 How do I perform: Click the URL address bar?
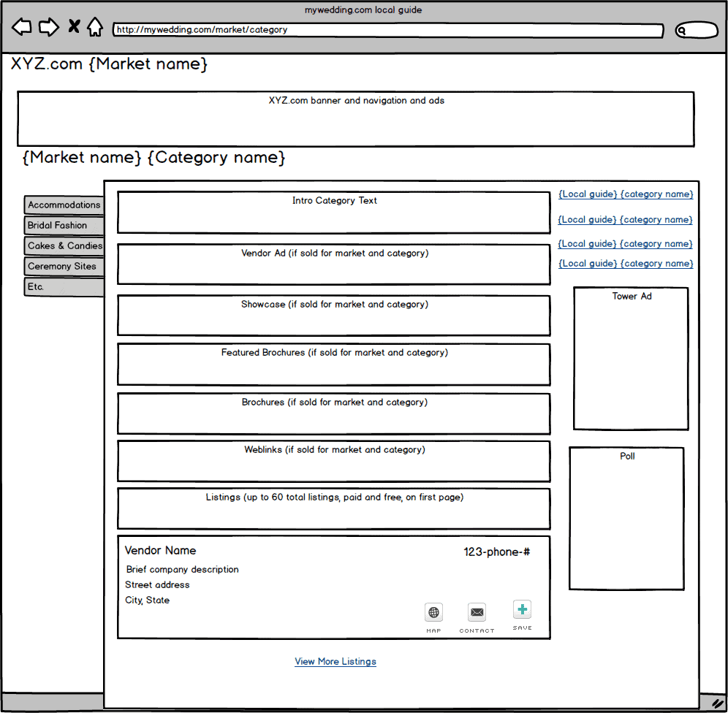tap(387, 31)
